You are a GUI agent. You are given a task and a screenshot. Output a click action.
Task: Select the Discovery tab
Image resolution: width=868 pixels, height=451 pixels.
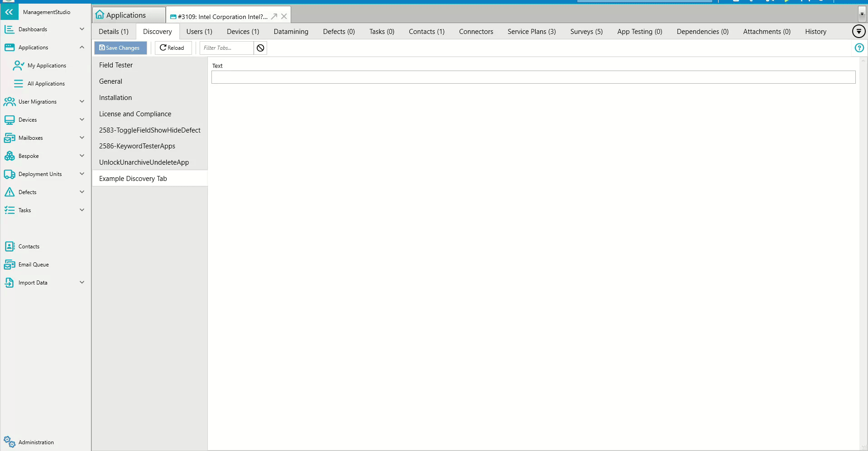pos(157,32)
